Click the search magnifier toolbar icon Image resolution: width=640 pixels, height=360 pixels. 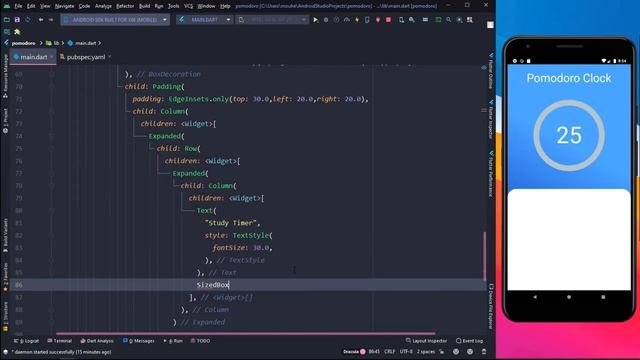click(x=449, y=20)
